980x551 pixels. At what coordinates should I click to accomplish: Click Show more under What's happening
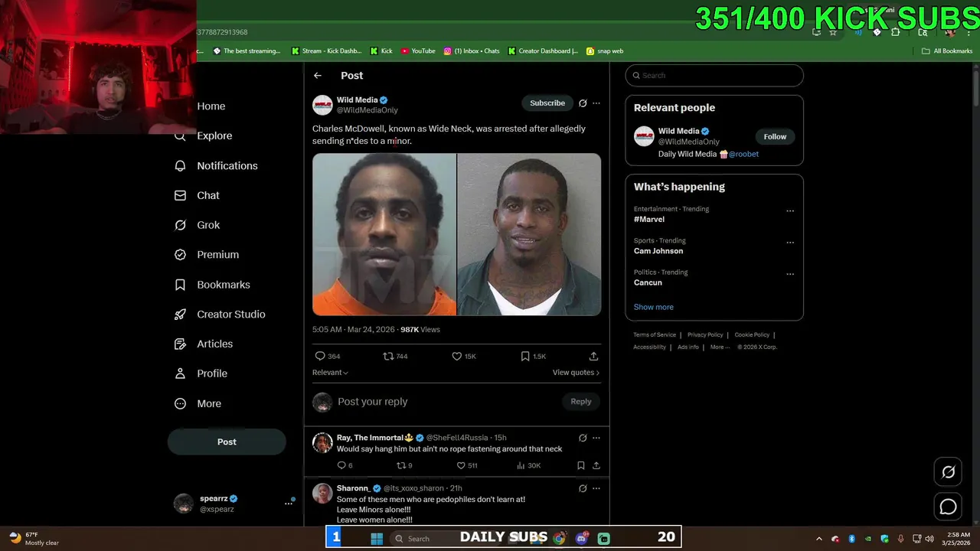point(654,307)
